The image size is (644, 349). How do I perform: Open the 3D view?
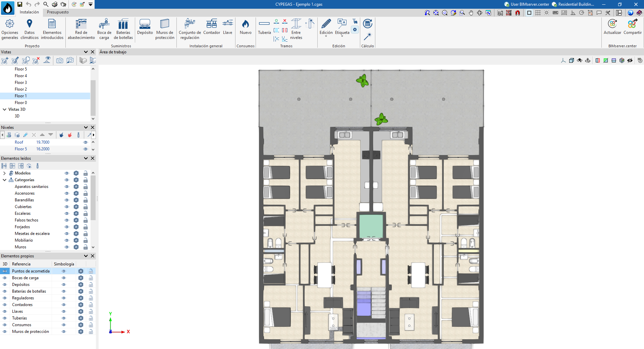17,116
